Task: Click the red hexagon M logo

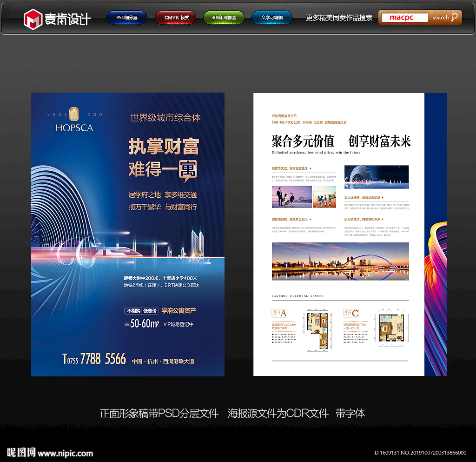Action: tap(33, 19)
